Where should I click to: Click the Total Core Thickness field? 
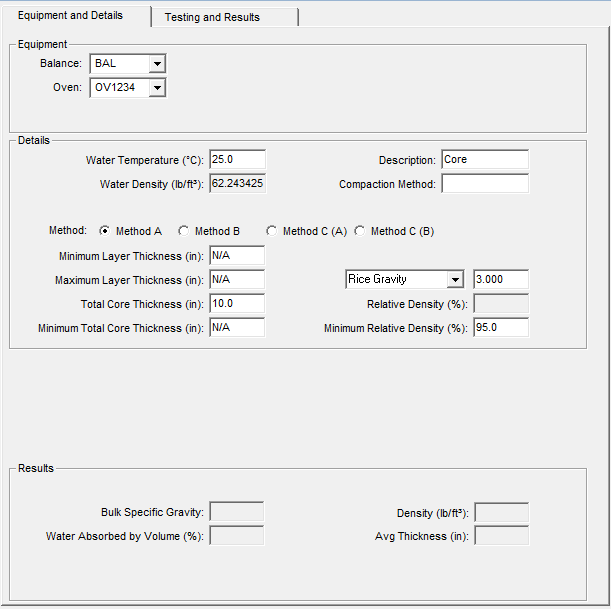point(237,304)
